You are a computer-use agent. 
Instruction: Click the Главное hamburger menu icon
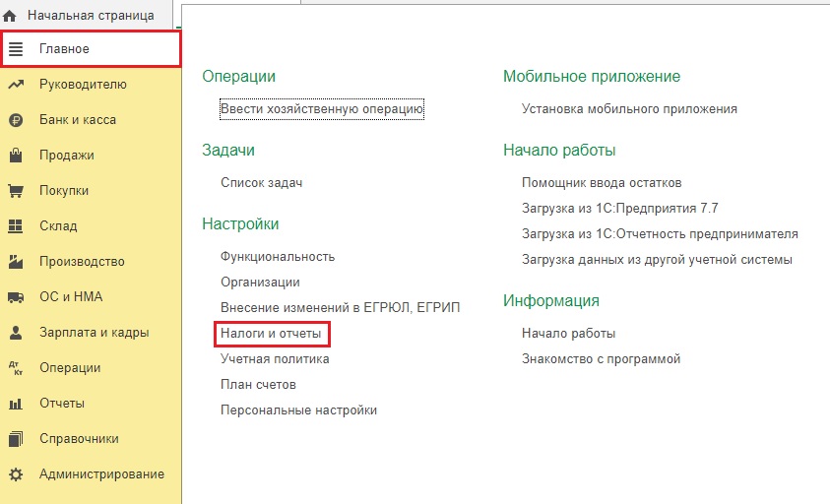pos(16,48)
